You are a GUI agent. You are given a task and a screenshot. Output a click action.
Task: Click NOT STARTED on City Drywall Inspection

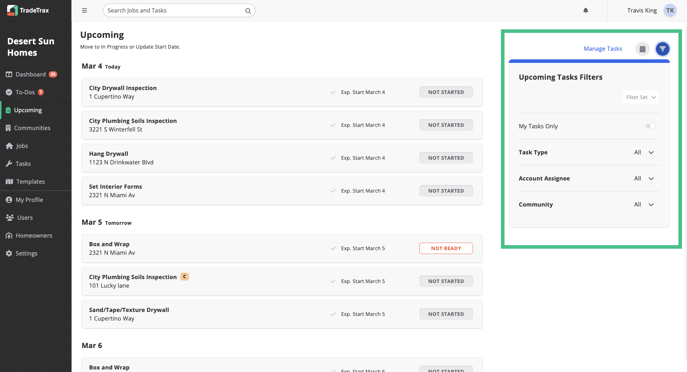(x=446, y=92)
